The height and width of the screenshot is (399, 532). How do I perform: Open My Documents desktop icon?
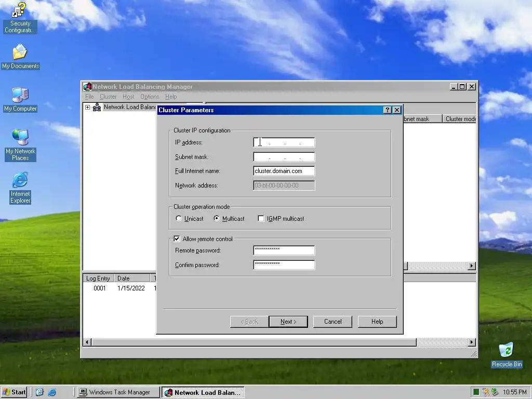pos(20,56)
